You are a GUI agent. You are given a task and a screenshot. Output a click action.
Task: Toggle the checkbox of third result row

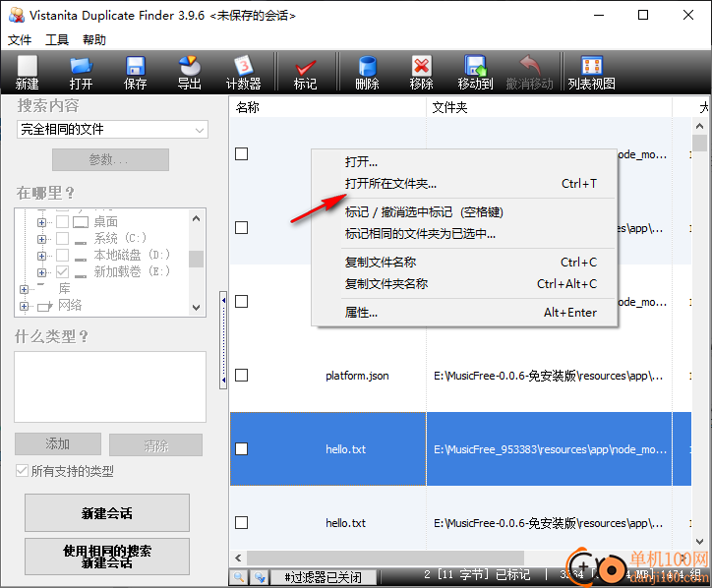pos(242,302)
